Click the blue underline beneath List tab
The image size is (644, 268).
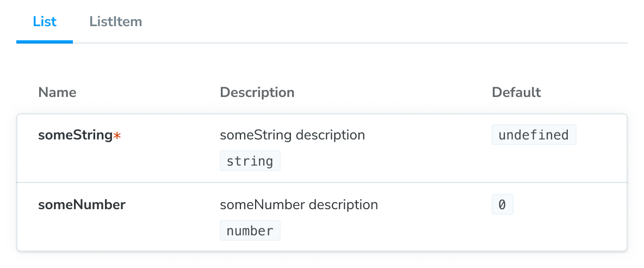click(x=45, y=42)
